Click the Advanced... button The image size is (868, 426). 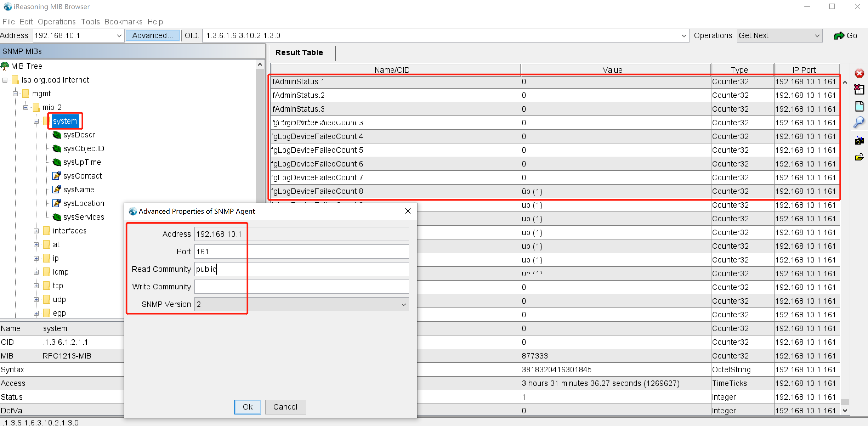coord(153,36)
